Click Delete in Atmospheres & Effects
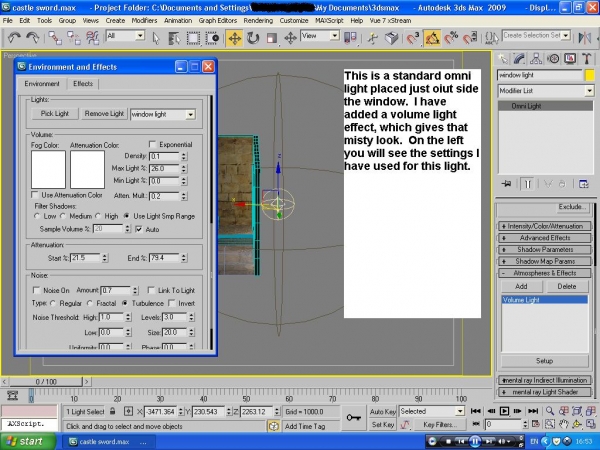The height and width of the screenshot is (450, 600). pyautogui.click(x=567, y=286)
